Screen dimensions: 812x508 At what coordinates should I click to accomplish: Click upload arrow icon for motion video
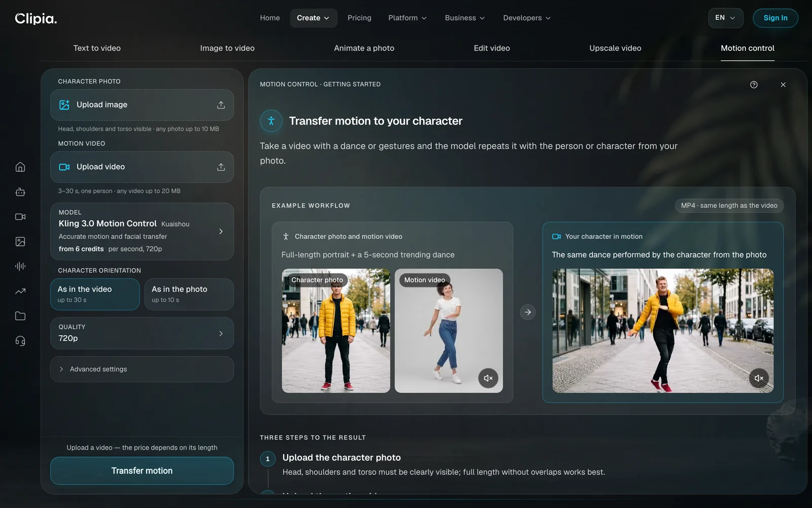click(x=221, y=167)
